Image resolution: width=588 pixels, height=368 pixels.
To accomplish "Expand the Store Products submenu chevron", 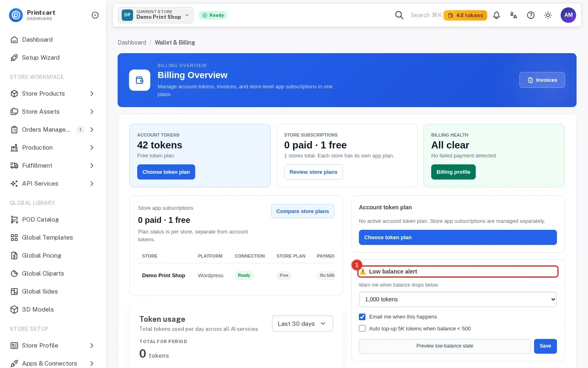I will [92, 94].
